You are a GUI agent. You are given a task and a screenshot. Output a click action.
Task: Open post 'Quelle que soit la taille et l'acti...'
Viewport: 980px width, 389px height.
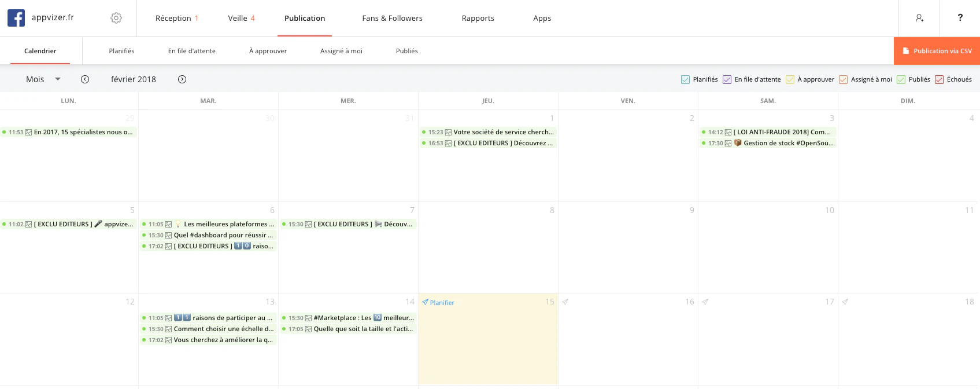pyautogui.click(x=349, y=329)
